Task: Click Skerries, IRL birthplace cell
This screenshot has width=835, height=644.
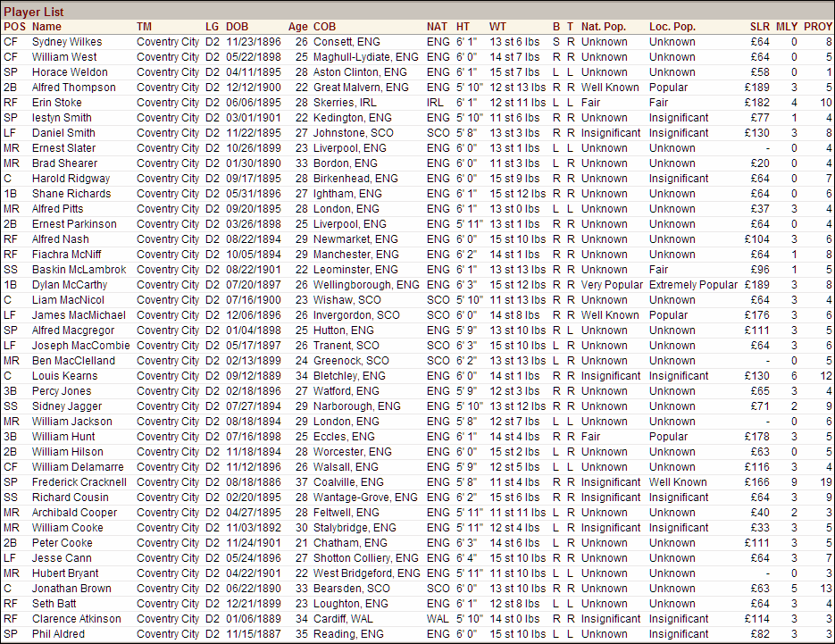Action: pos(345,103)
